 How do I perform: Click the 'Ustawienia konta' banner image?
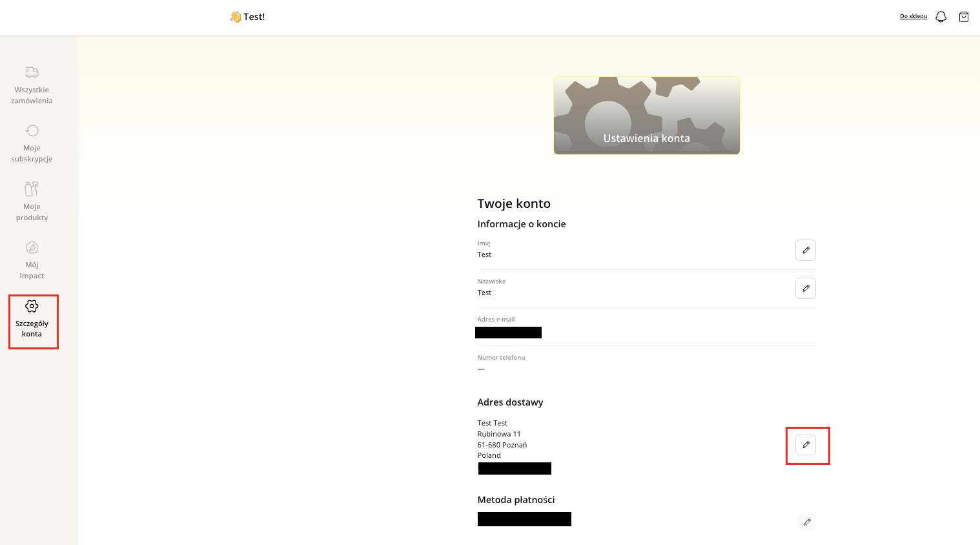click(x=647, y=116)
